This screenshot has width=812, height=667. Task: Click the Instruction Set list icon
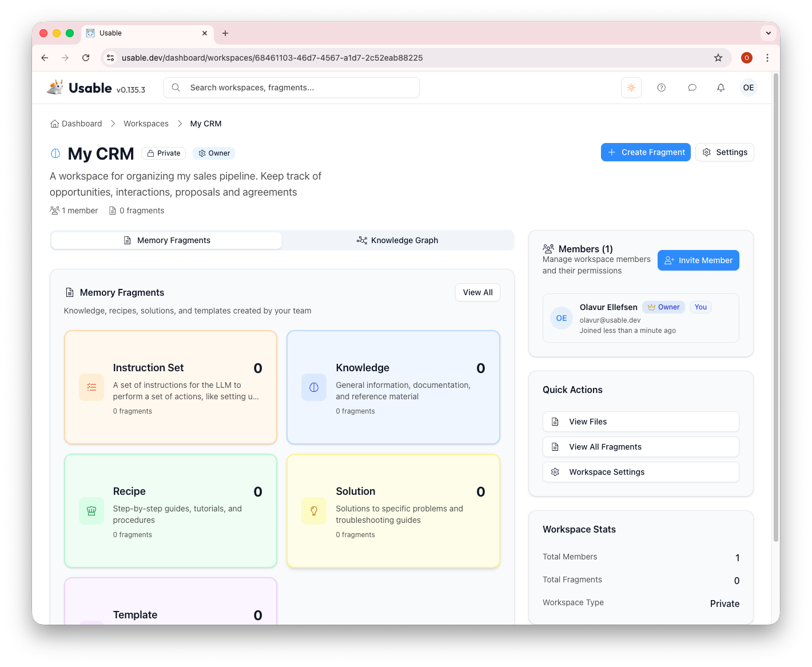click(91, 387)
